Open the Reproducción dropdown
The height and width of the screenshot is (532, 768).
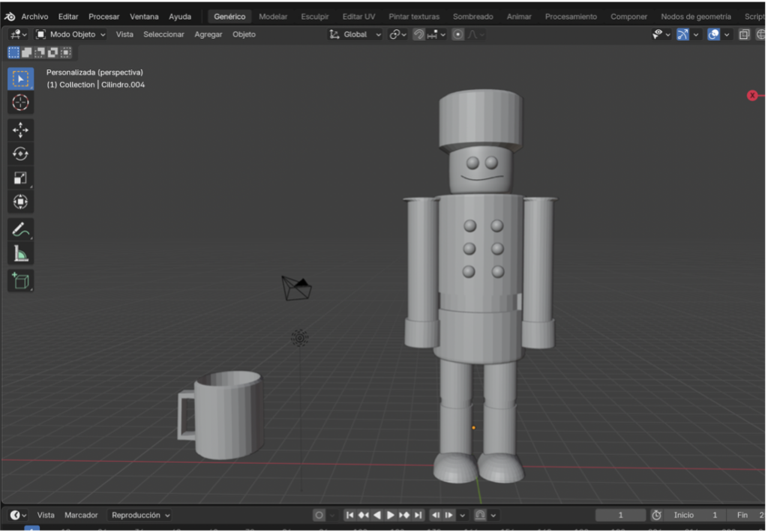point(139,515)
